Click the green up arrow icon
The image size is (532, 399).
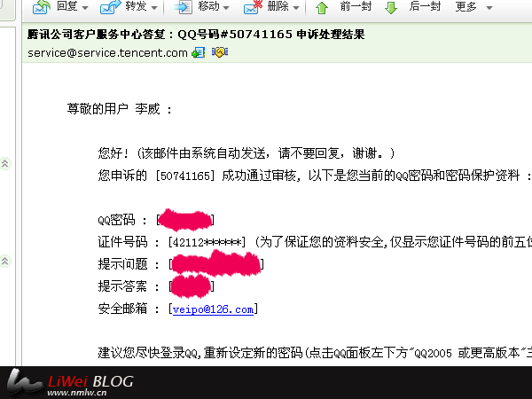322,7
